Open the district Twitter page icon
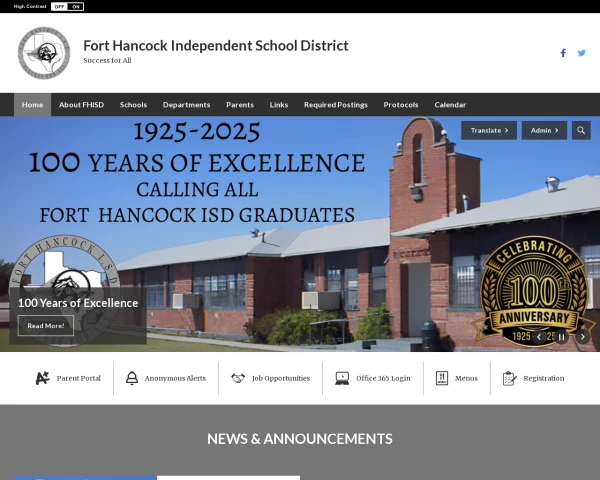 [x=582, y=53]
